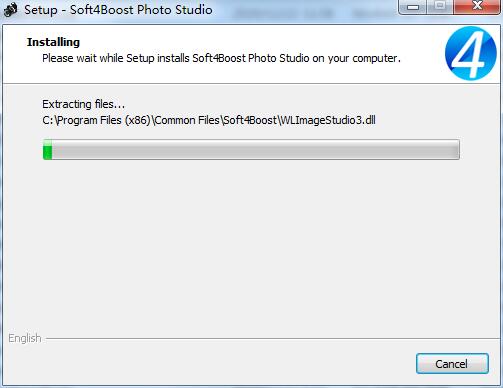The height and width of the screenshot is (388, 503).
Task: Click the WLImageStudio3.dll file name in the path
Action: click(x=328, y=120)
